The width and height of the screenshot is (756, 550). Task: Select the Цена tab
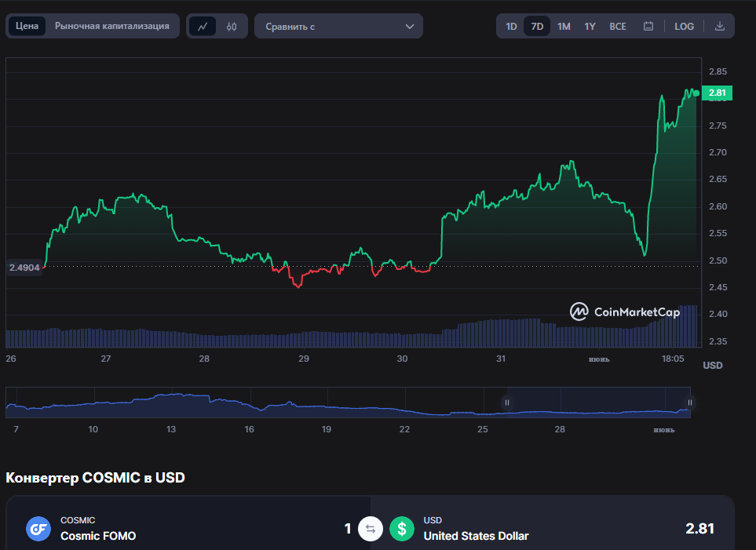click(x=27, y=26)
